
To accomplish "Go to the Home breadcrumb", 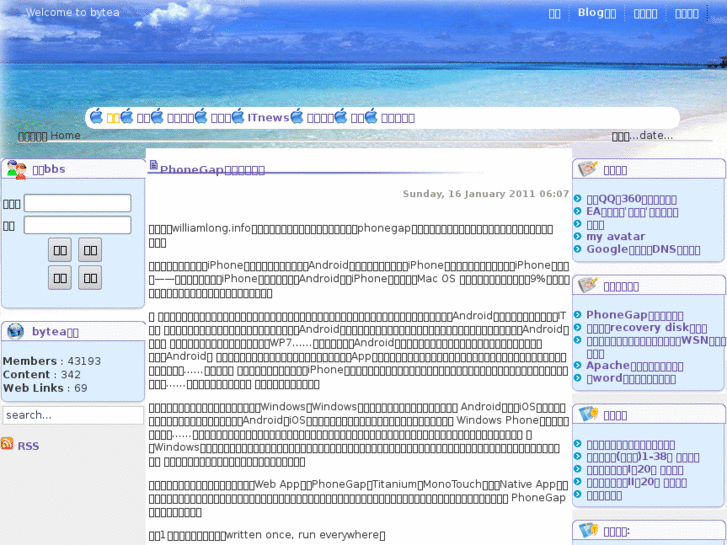I will [x=65, y=135].
